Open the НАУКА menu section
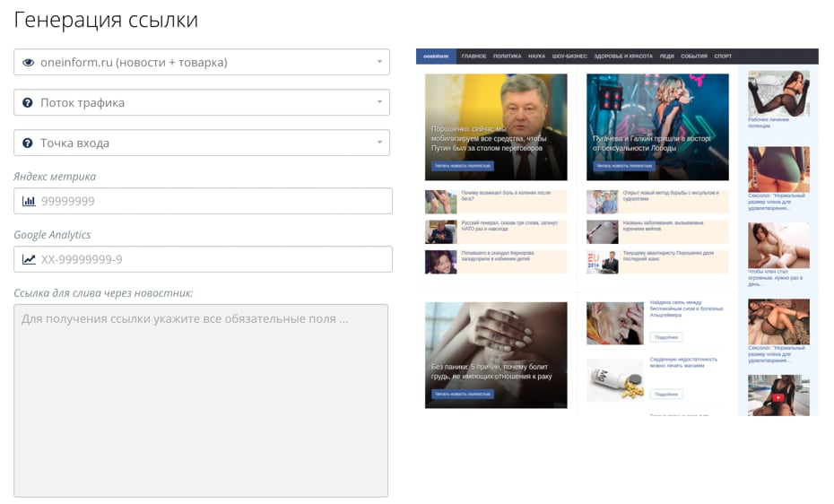 (536, 56)
